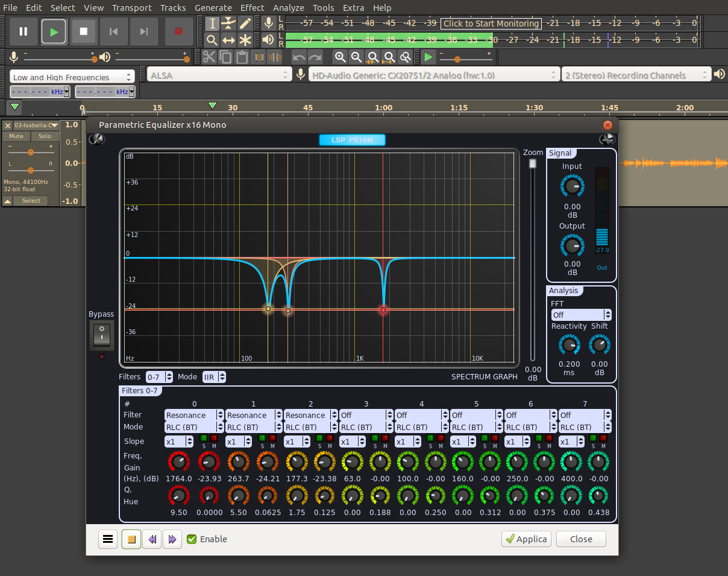Open Low and High Frequencies dropdown

tap(72, 77)
